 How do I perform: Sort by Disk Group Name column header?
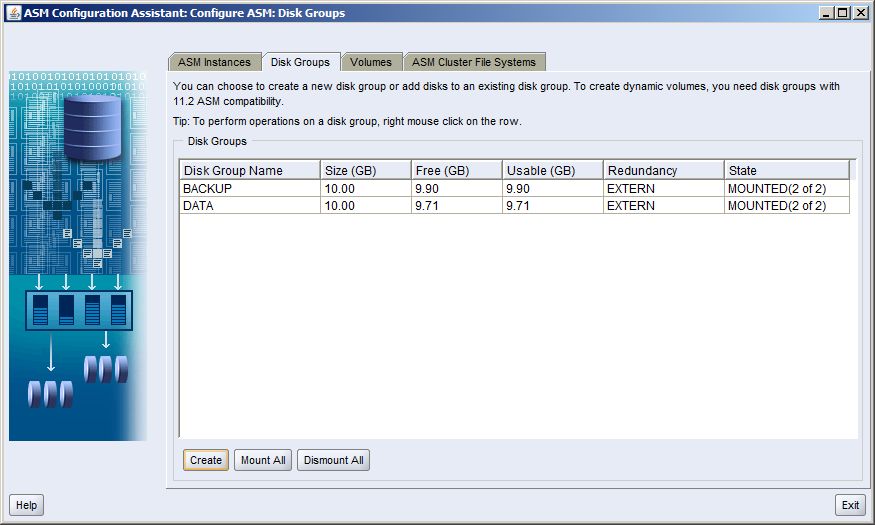pos(249,170)
